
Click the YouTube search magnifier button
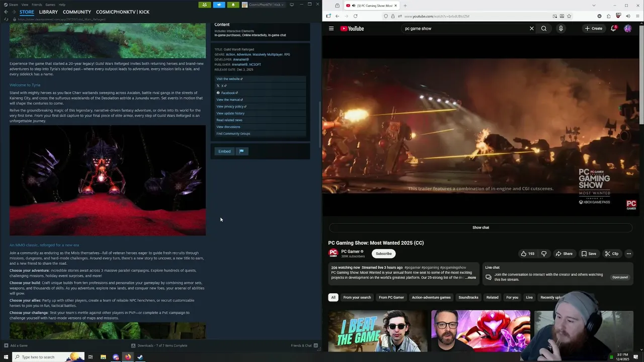544,29
